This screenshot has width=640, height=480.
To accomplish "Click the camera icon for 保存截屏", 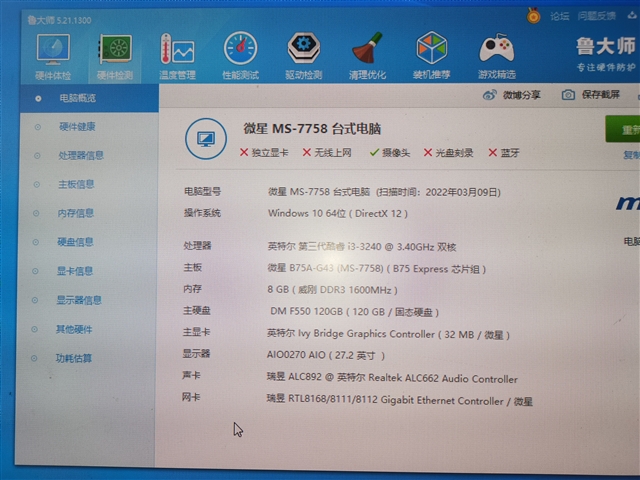I will coord(568,95).
